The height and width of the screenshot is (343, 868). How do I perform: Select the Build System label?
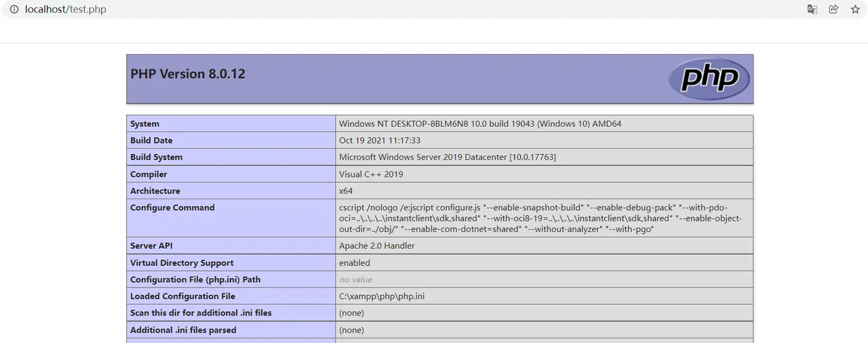(156, 157)
